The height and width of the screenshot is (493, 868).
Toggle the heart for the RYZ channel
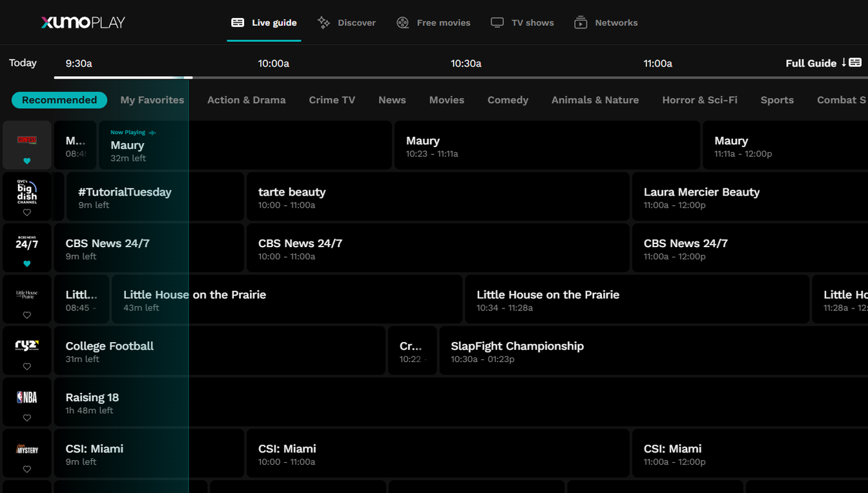pyautogui.click(x=27, y=367)
